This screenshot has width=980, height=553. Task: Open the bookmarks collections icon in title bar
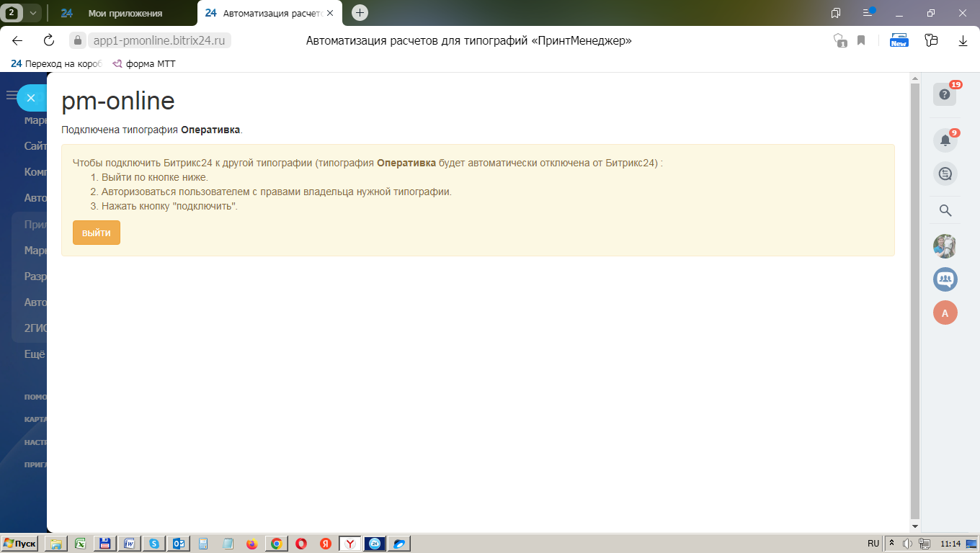click(x=836, y=13)
